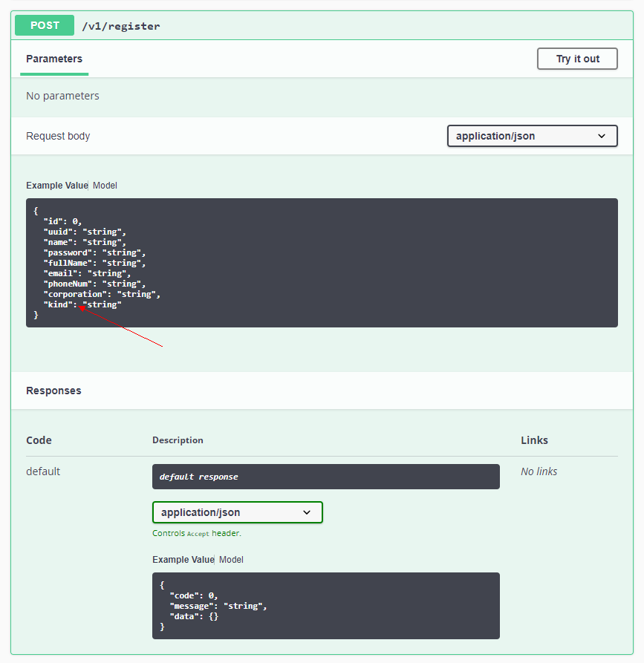Collapse the POST /v1/register operation header
The height and width of the screenshot is (663, 644).
(322, 25)
